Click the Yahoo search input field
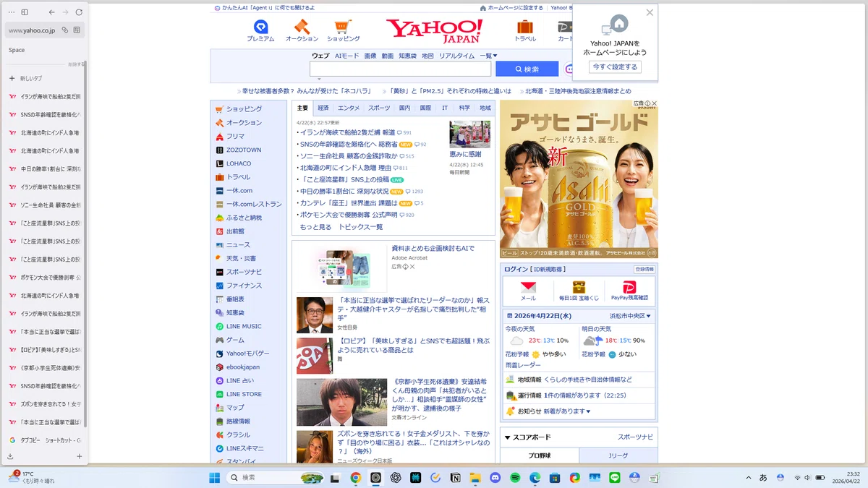The image size is (868, 488). point(401,69)
